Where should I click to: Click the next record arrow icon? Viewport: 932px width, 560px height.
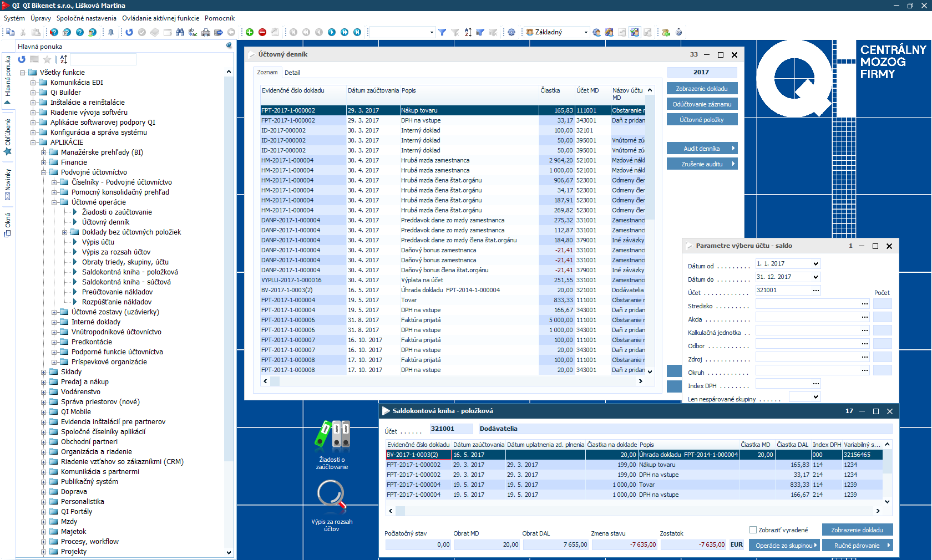tap(332, 32)
